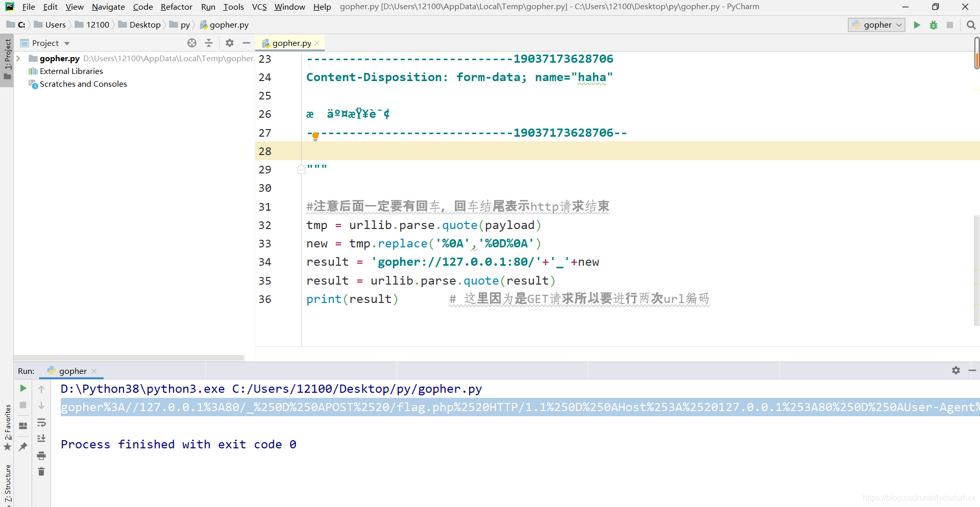The width and height of the screenshot is (980, 507).
Task: Hide the Project tool window
Action: pos(247,43)
